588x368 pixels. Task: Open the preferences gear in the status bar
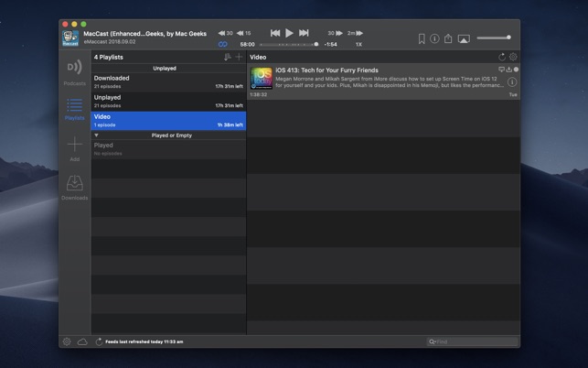tap(67, 341)
